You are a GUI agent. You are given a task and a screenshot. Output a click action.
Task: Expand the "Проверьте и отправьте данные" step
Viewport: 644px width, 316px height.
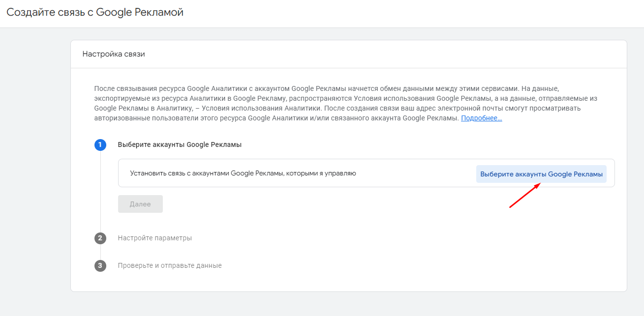coord(170,266)
